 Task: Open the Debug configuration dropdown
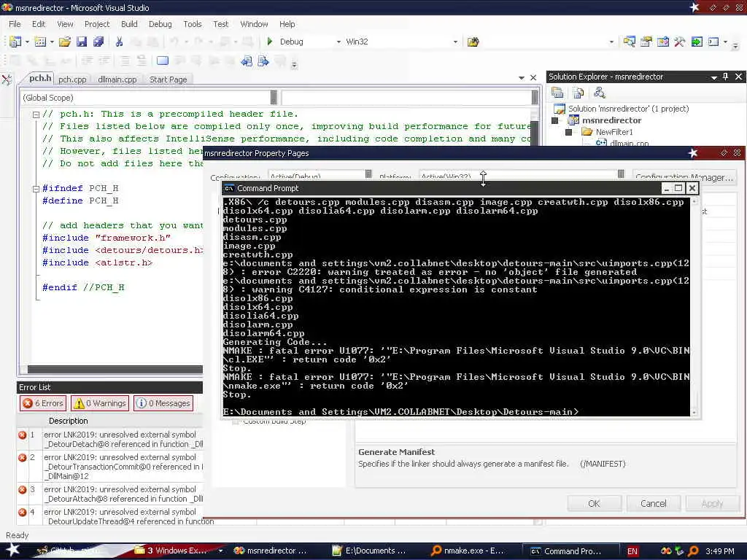338,42
